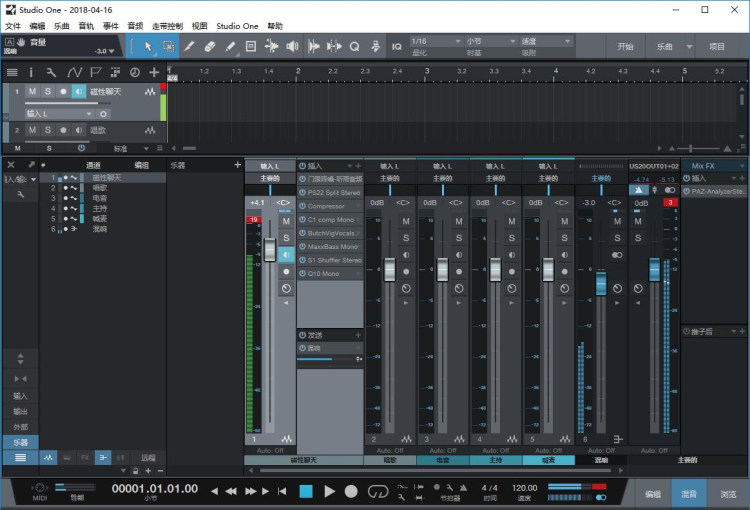Click the time display 00001.01.01.00
The image size is (750, 510).
(x=154, y=488)
